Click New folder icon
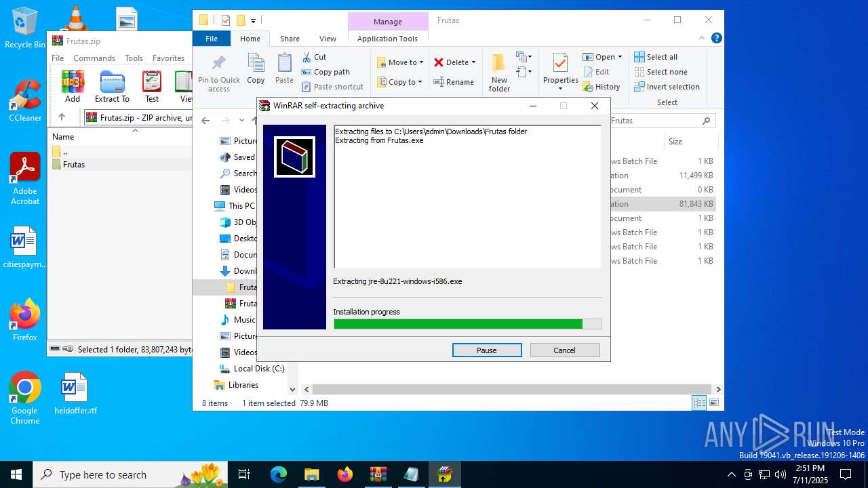868x488 pixels. pyautogui.click(x=499, y=73)
